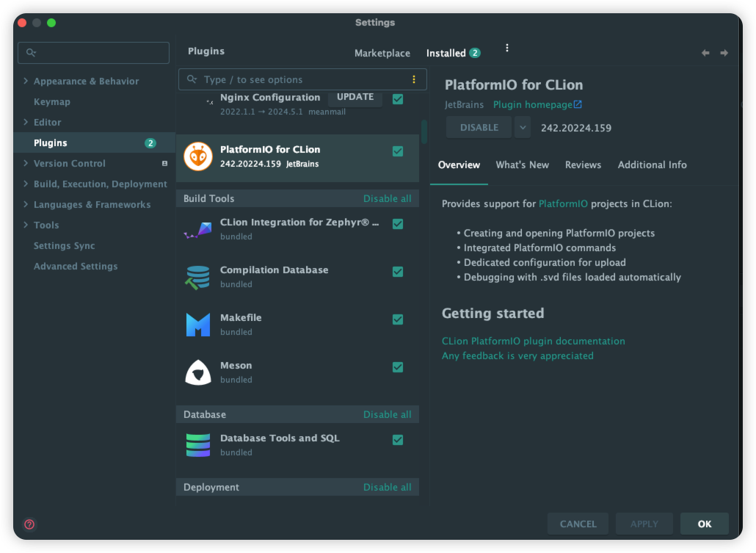Expand the Languages & Frameworks section
This screenshot has width=756, height=553.
pyautogui.click(x=26, y=205)
